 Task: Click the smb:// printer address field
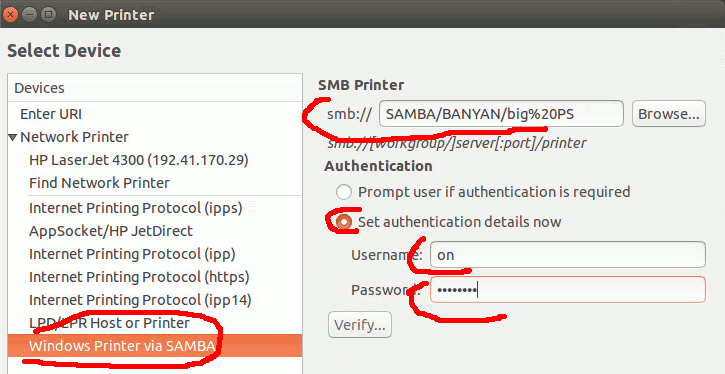(x=501, y=114)
